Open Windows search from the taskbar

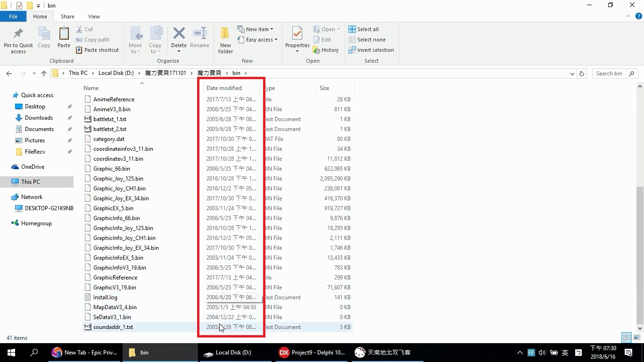(x=34, y=352)
